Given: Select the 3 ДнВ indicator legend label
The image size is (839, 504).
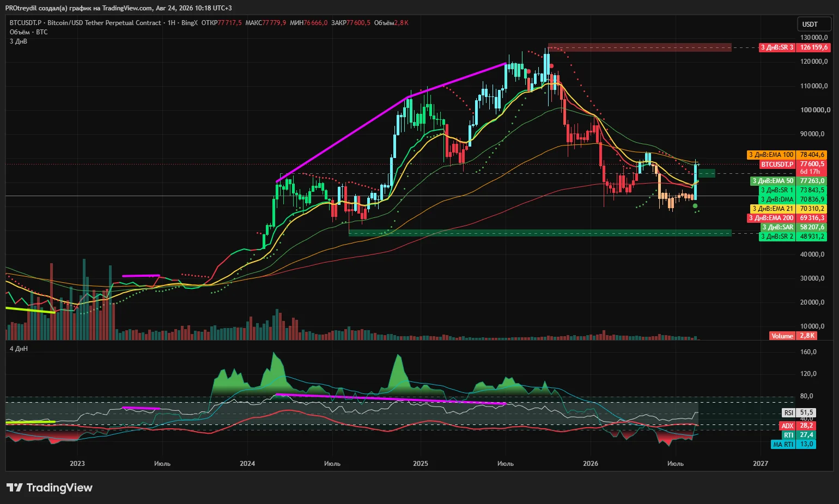Looking at the screenshot, I should [x=19, y=41].
